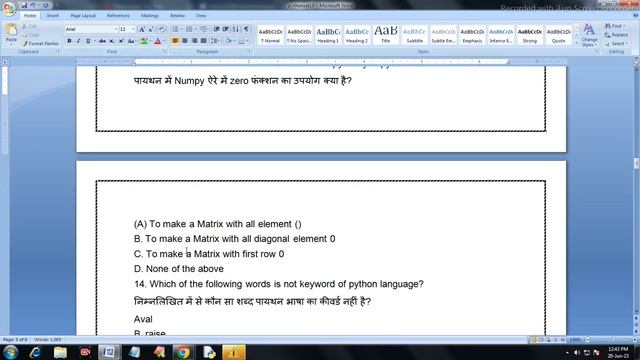This screenshot has width=640, height=360.
Task: Click the Sort icon in Paragraph group
Action: pos(236,29)
